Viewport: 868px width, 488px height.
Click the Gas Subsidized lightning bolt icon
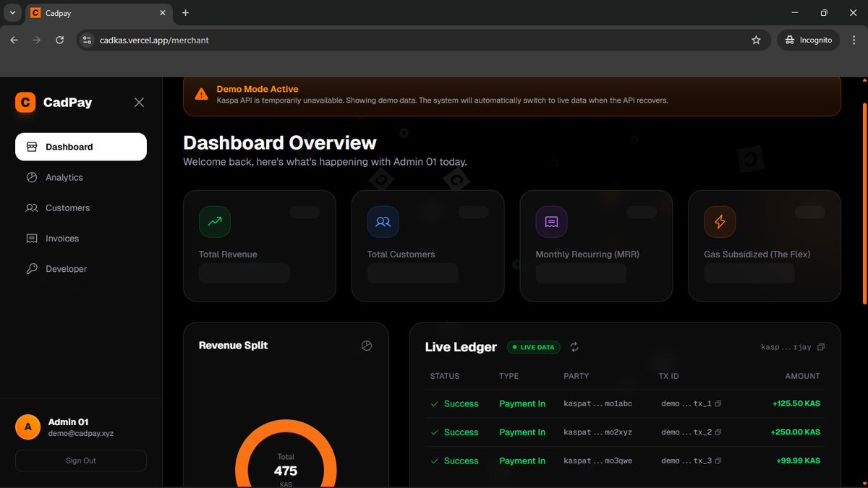[720, 222]
